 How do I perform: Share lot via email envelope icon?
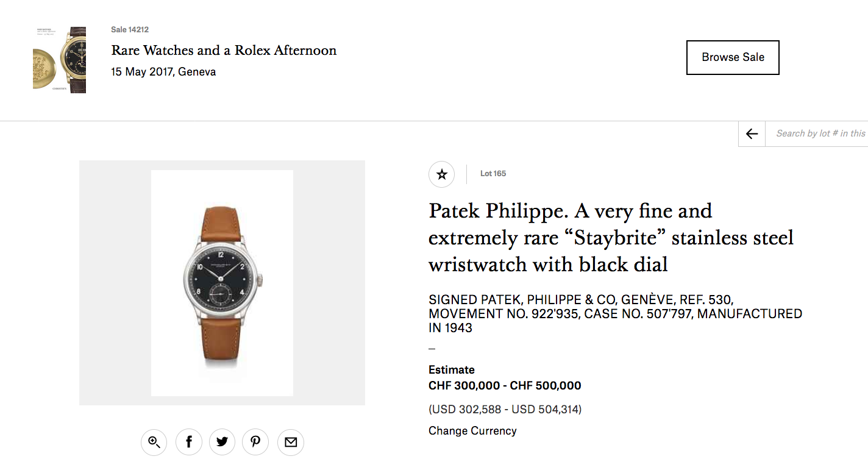click(x=291, y=442)
